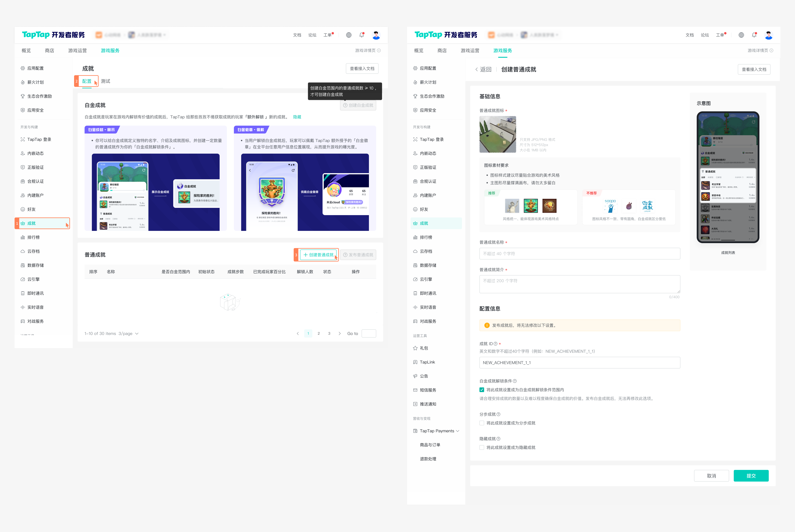The image size is (795, 532).
Task: Click into the 普通成就名称 input field
Action: pyautogui.click(x=579, y=253)
